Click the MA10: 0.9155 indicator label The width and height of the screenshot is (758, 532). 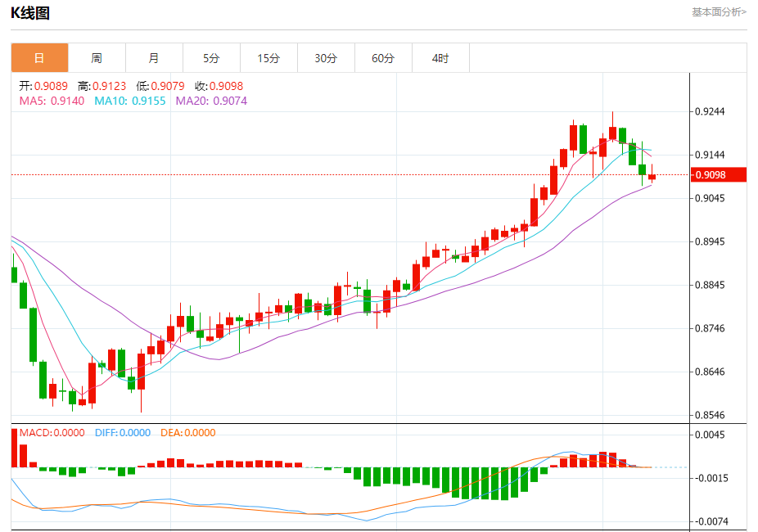[130, 101]
